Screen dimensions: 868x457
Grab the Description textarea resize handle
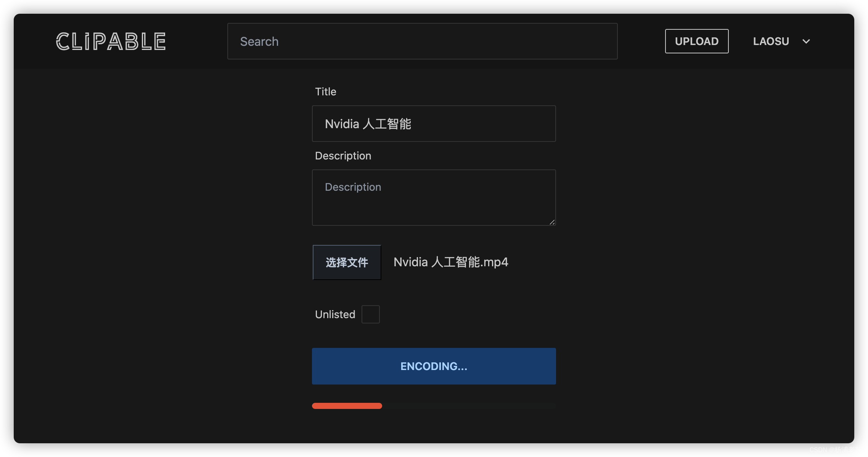pos(552,222)
